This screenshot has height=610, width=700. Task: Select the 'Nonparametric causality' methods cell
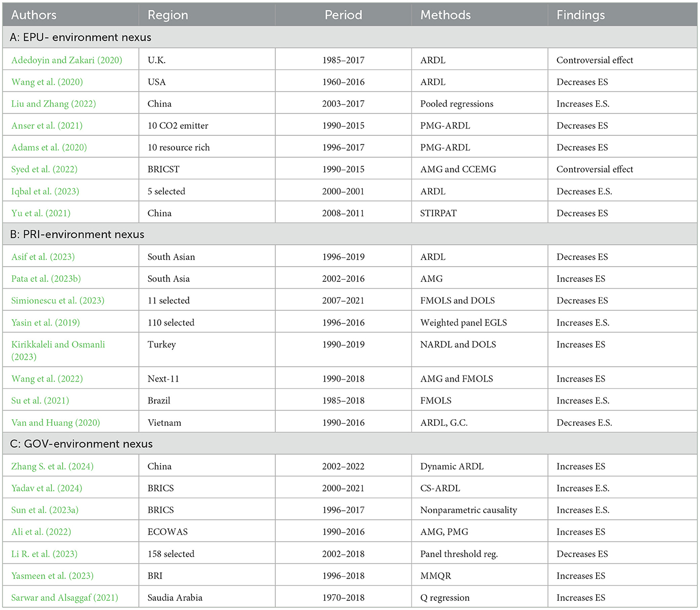(x=468, y=510)
